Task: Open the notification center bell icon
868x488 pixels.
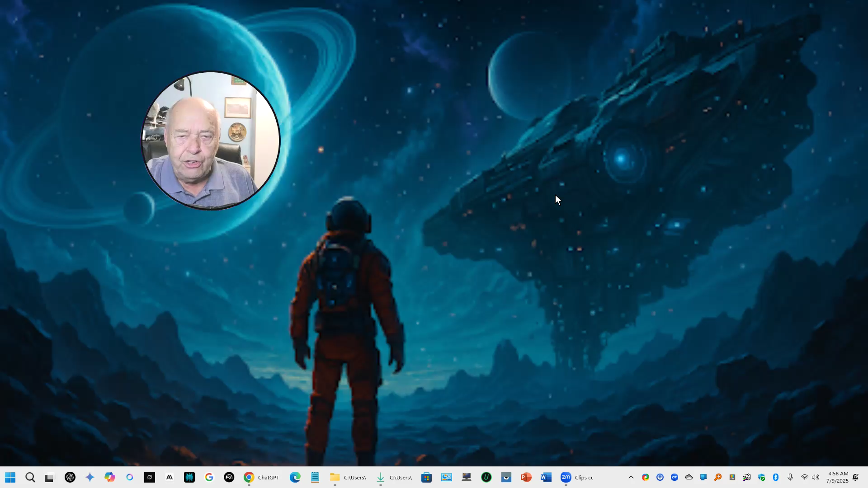Action: click(856, 477)
